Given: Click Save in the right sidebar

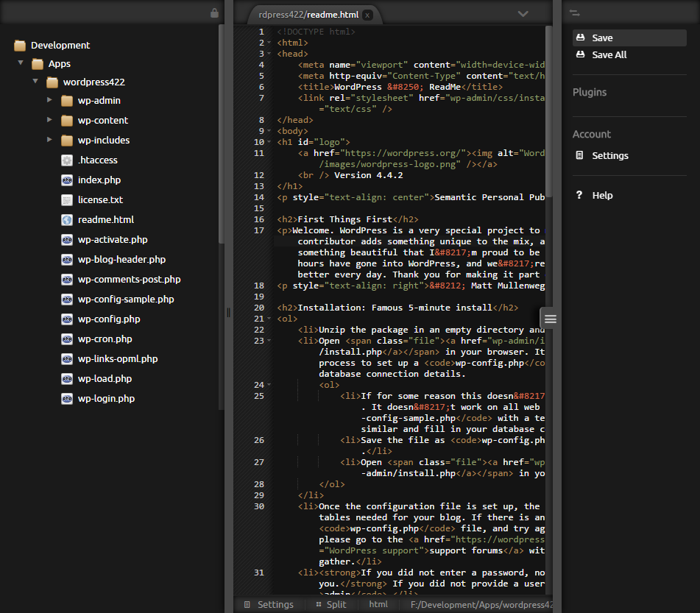Looking at the screenshot, I should [601, 38].
